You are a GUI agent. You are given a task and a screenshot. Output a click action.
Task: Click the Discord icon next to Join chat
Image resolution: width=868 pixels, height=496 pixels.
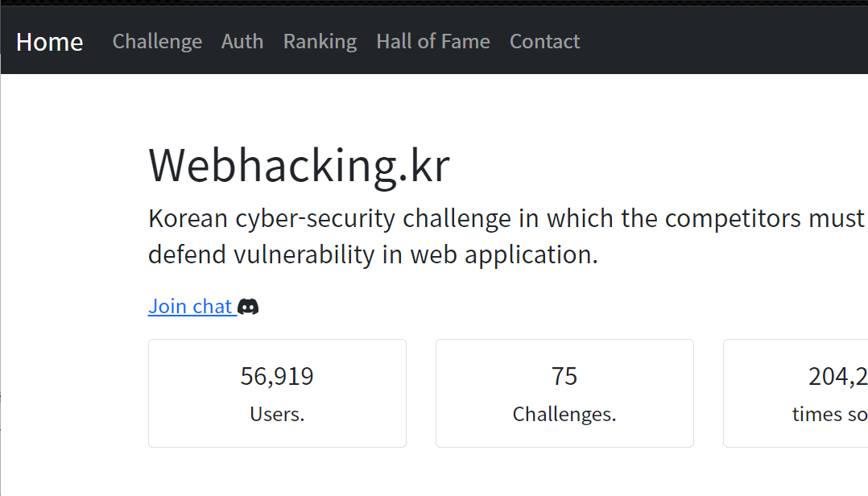coord(248,306)
